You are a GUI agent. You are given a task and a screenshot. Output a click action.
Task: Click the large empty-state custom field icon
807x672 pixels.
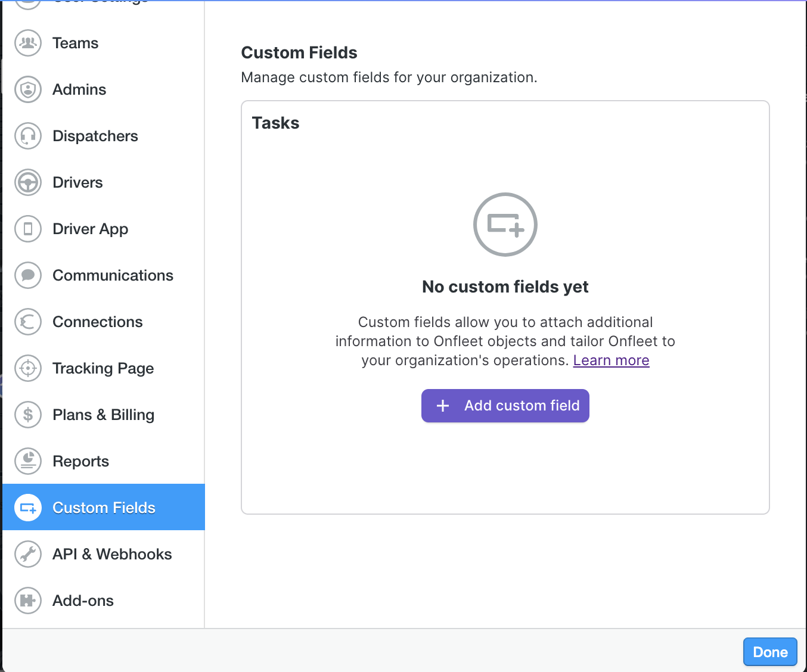coord(505,225)
